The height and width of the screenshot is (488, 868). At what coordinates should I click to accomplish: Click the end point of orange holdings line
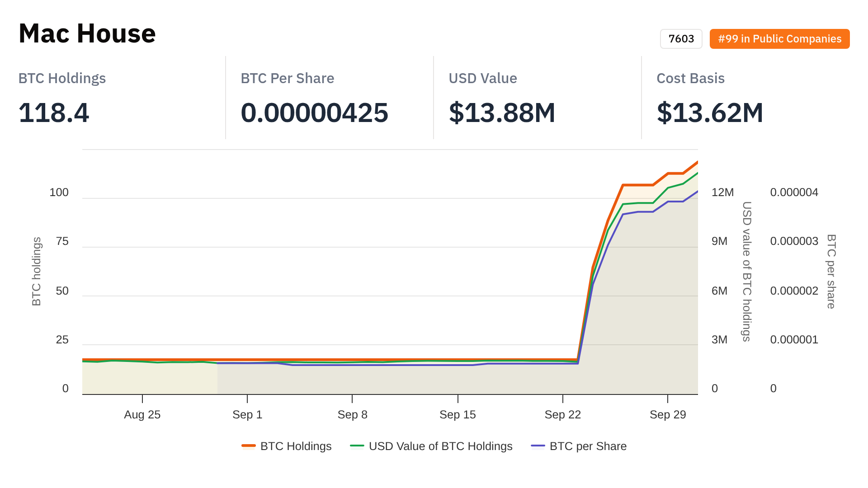[x=697, y=162]
